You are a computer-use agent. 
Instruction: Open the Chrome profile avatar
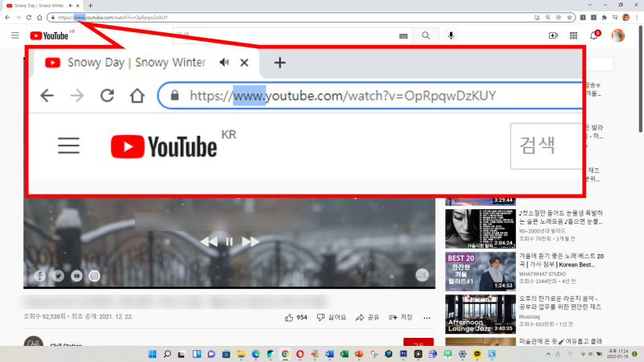pos(626,17)
